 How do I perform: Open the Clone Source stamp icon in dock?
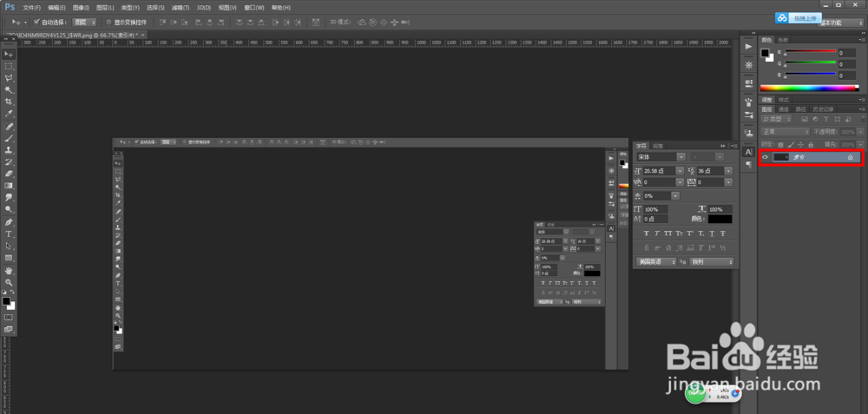pos(749,134)
